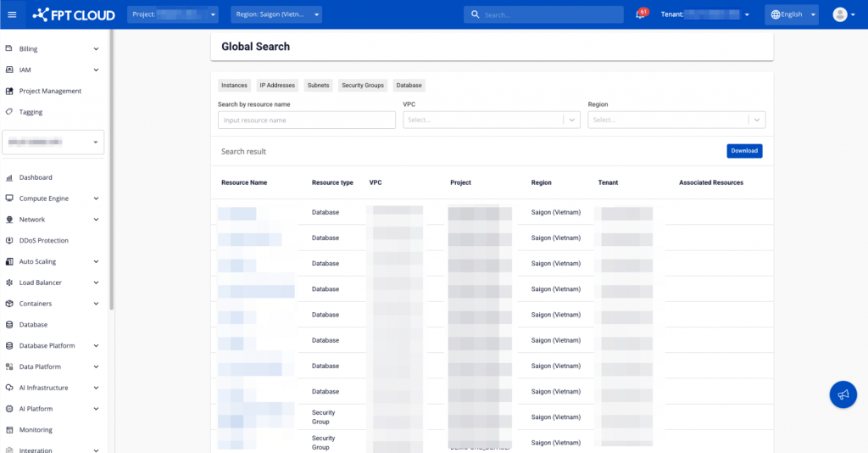Select the Instances filter chip
Image resolution: width=868 pixels, height=453 pixels.
pyautogui.click(x=234, y=85)
